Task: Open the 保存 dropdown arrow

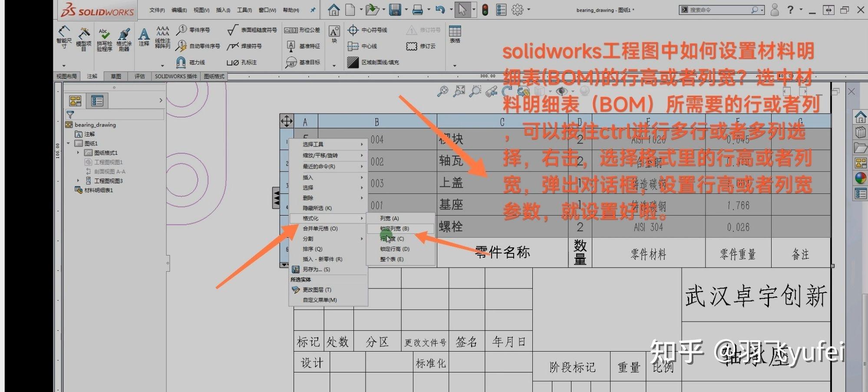Action: pyautogui.click(x=406, y=9)
